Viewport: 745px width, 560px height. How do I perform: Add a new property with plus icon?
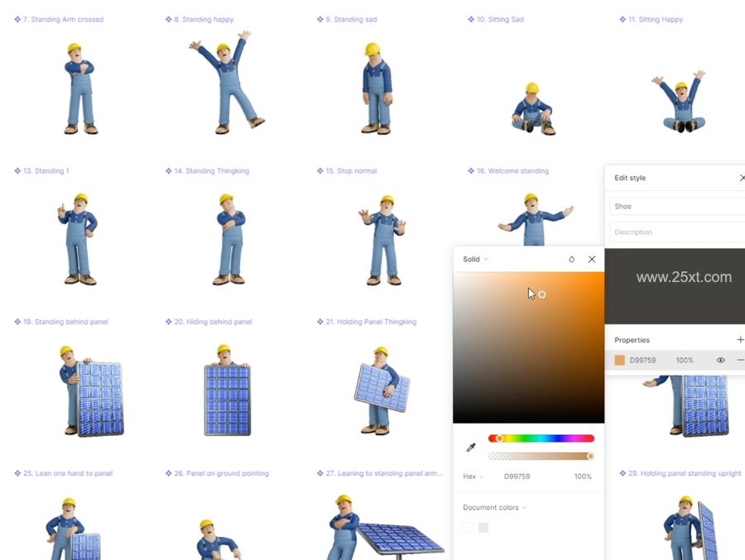click(740, 340)
